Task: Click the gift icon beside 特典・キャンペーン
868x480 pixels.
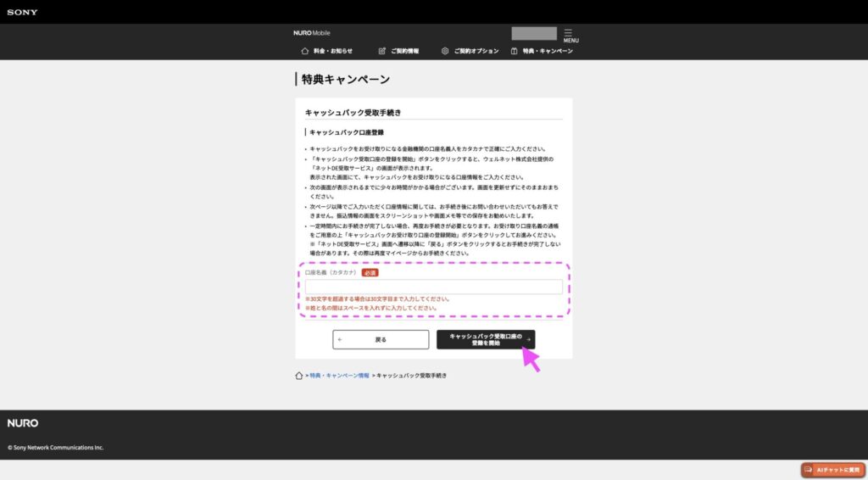Action: (515, 51)
